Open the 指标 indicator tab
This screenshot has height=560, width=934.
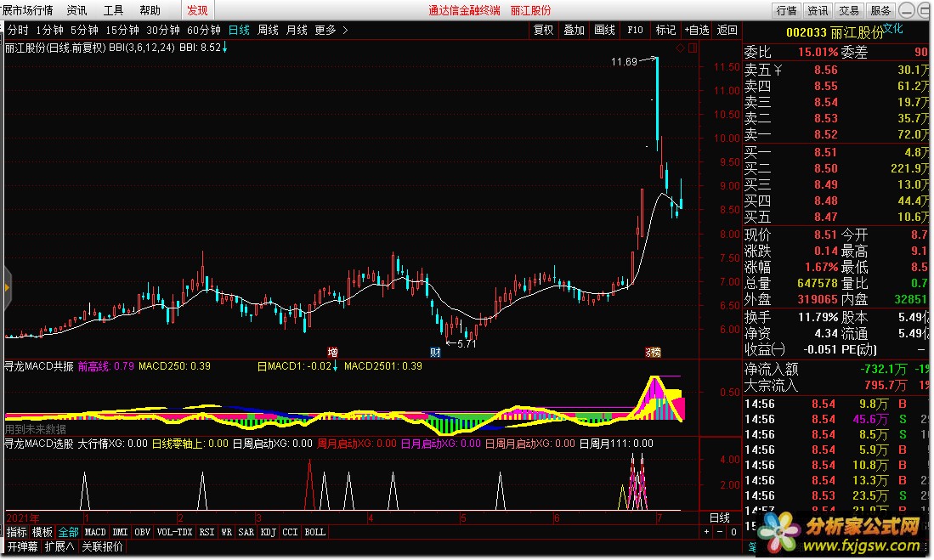click(17, 532)
